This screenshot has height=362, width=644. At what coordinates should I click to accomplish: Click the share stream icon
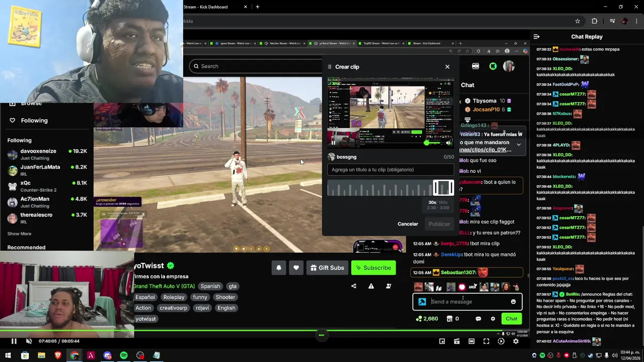354,286
